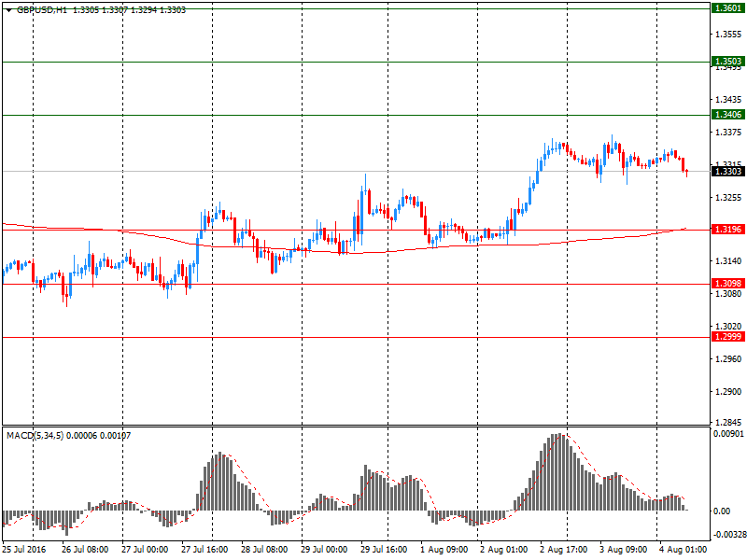Select the GBPUSD,H1 chart title text
Viewport: 747px width, 560px height.
click(x=42, y=10)
